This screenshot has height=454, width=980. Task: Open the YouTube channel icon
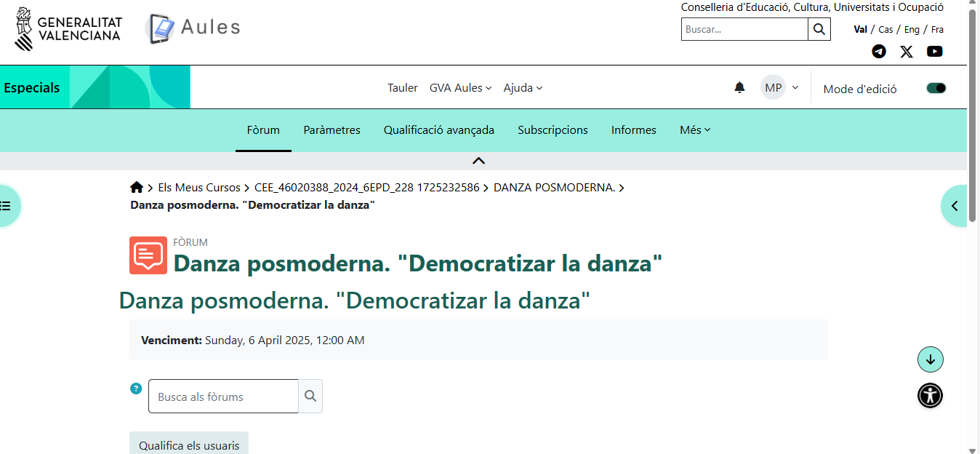(935, 51)
